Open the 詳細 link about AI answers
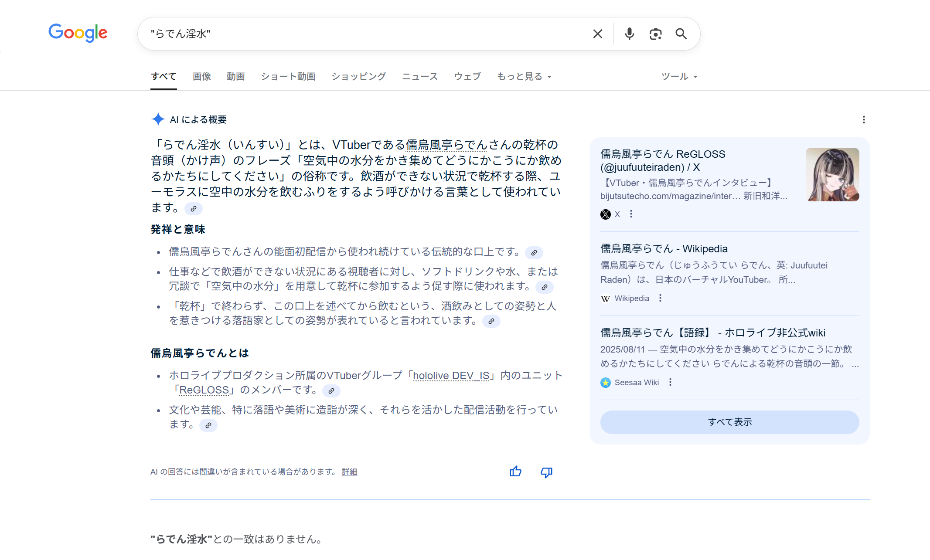Viewport: 930px width, 560px height. [x=350, y=472]
